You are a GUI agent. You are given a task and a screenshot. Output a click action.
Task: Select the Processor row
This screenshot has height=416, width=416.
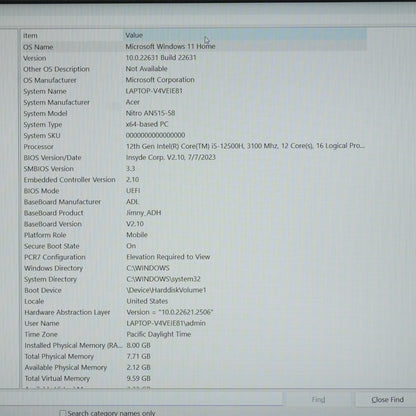tap(193, 146)
